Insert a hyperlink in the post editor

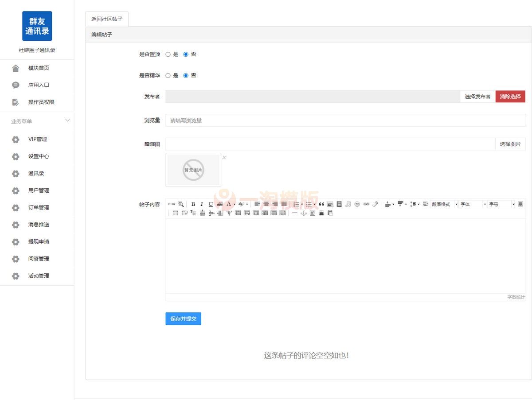click(x=365, y=203)
